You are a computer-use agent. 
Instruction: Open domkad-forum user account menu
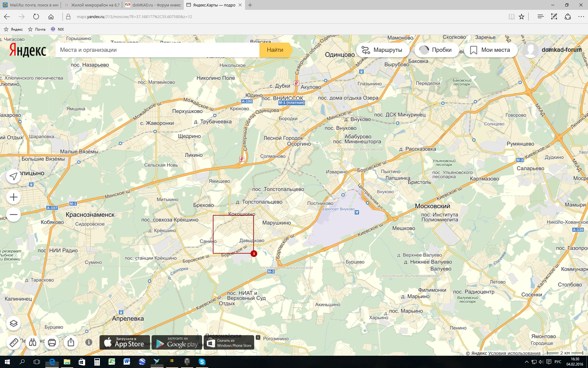click(x=561, y=50)
